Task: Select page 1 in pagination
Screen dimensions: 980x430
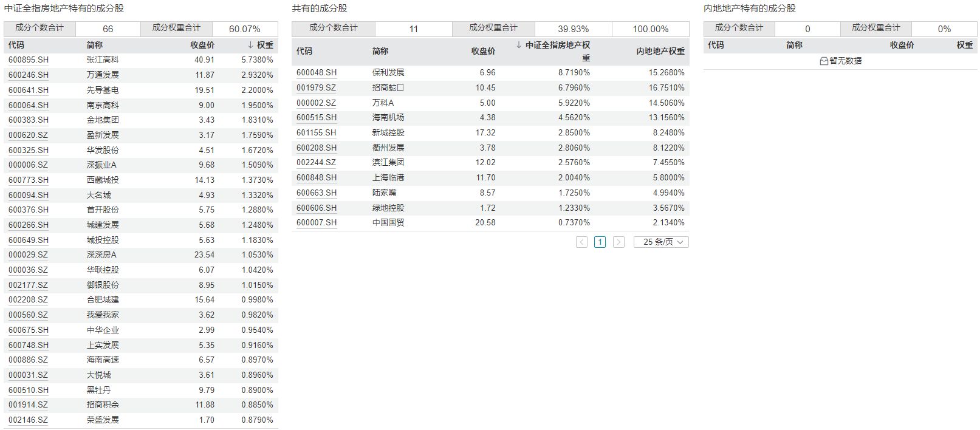Action: coord(600,242)
